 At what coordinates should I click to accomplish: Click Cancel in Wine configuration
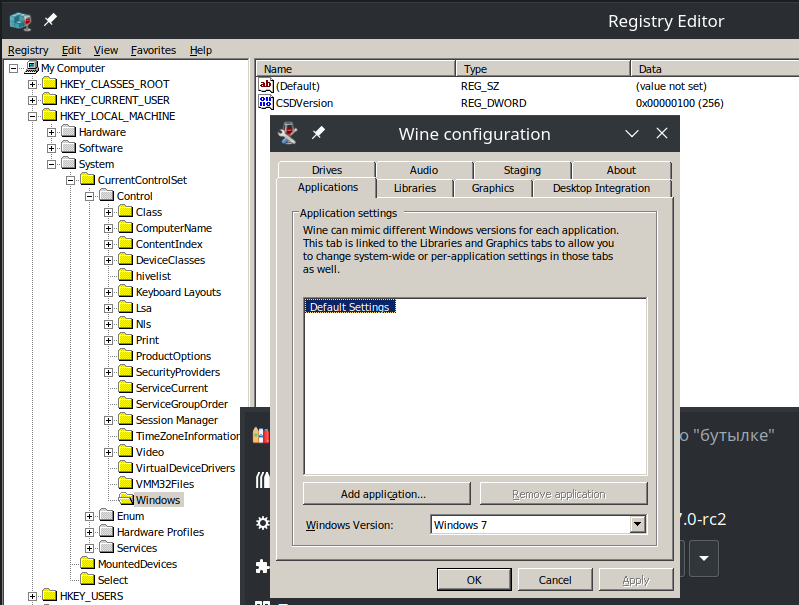coord(555,580)
